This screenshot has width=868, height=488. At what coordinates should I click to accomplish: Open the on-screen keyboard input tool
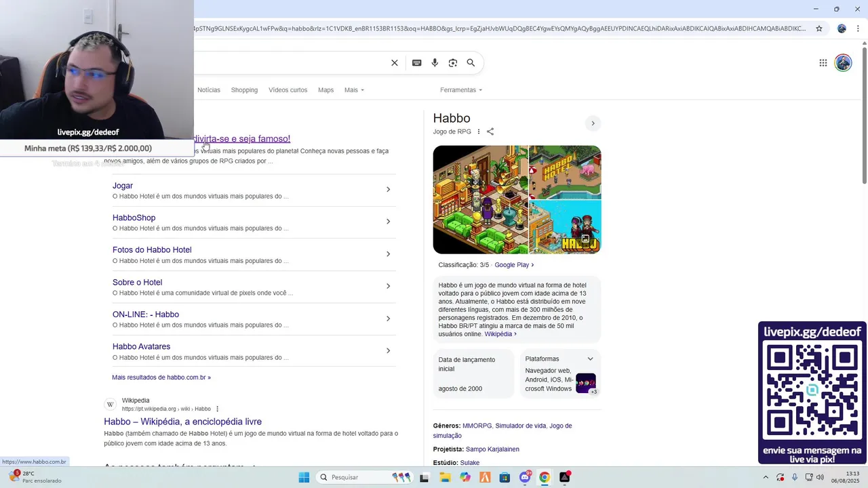click(x=417, y=63)
